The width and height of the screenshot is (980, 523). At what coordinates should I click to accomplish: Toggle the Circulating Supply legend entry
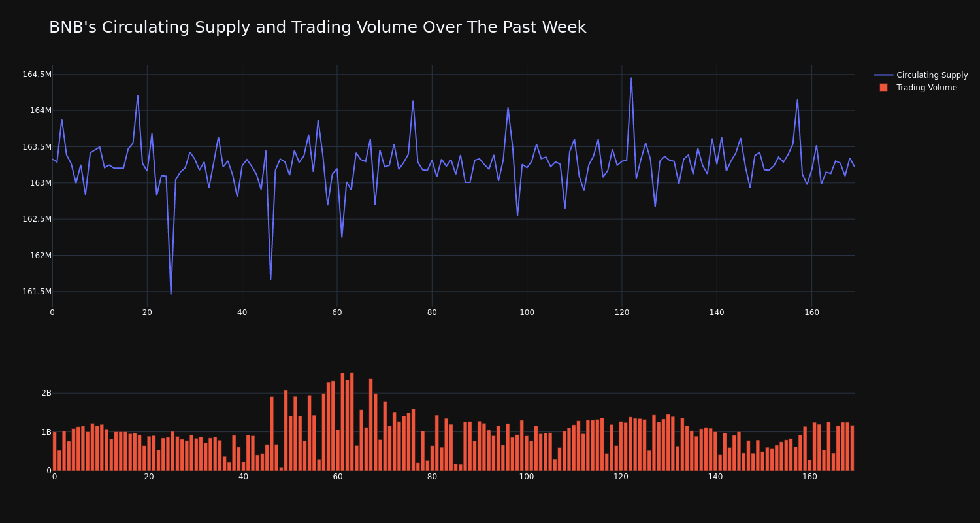921,75
